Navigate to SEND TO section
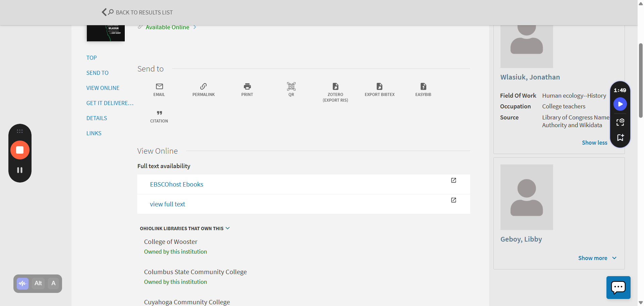 click(x=97, y=72)
